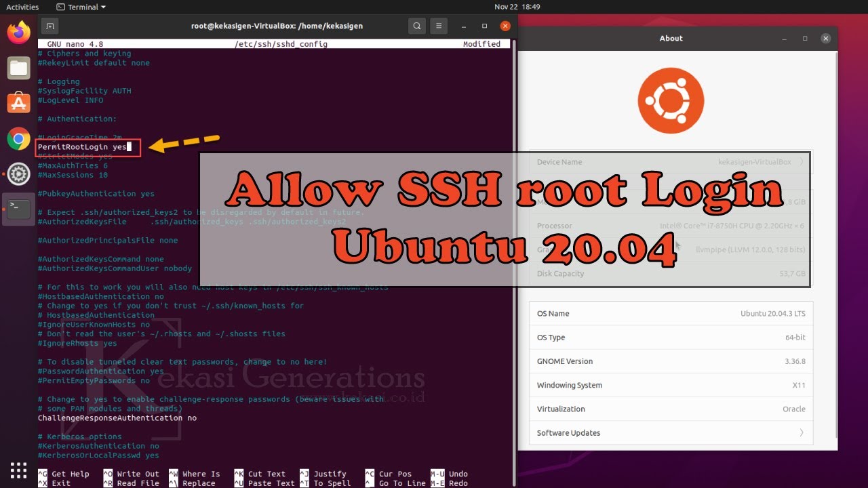The width and height of the screenshot is (868, 488).
Task: Click the #AuthorizedPrincipalsFile none line
Action: tap(108, 240)
